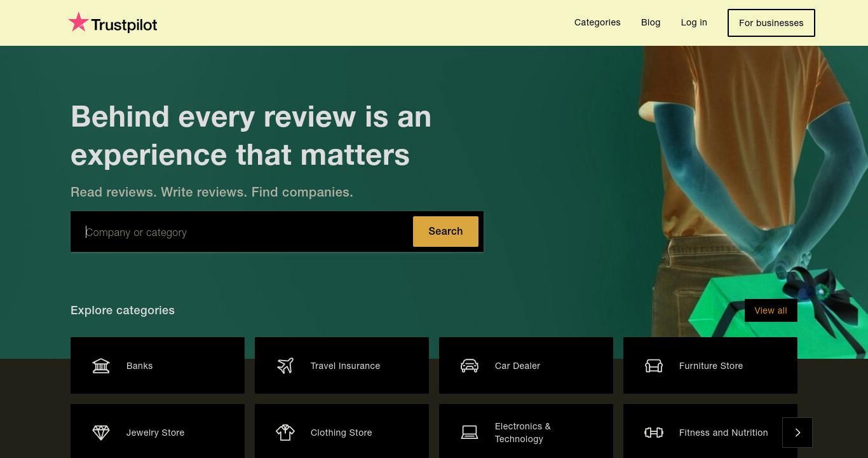Click the Electronics laptop icon
The width and height of the screenshot is (868, 458).
[470, 433]
